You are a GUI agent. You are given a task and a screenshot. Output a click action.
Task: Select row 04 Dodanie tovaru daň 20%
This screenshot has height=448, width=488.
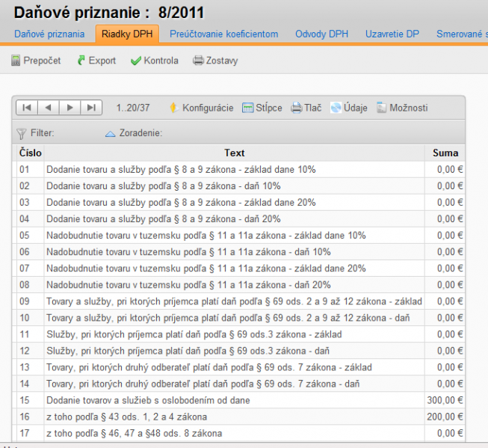(238, 219)
